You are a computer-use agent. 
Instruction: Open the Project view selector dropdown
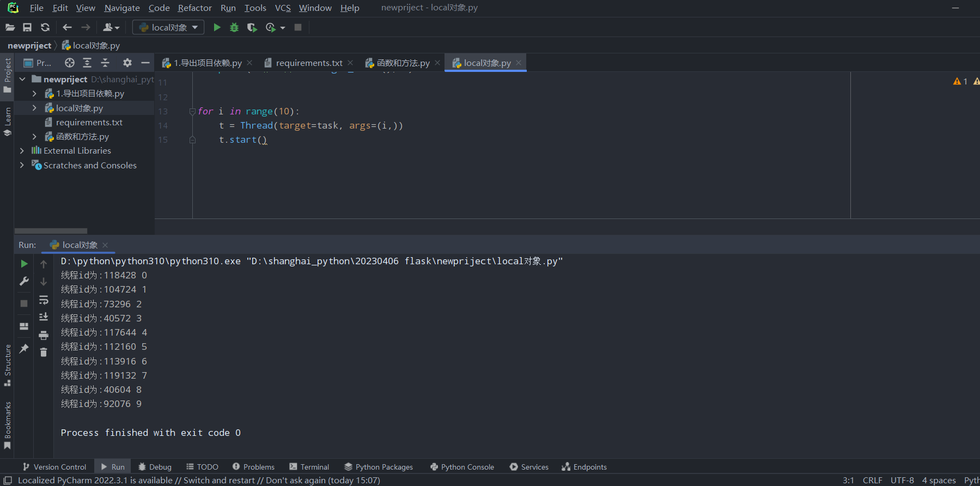[x=38, y=63]
